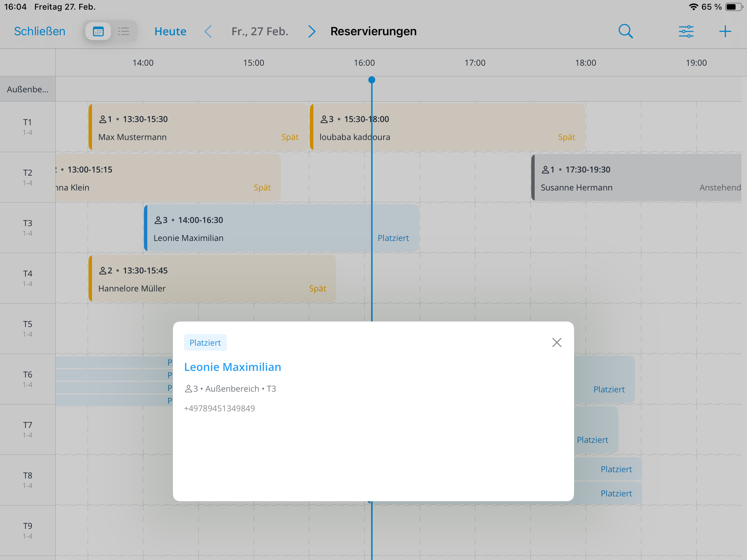Open Leonie Maximilian name link in popup
The image size is (747, 560).
[232, 367]
